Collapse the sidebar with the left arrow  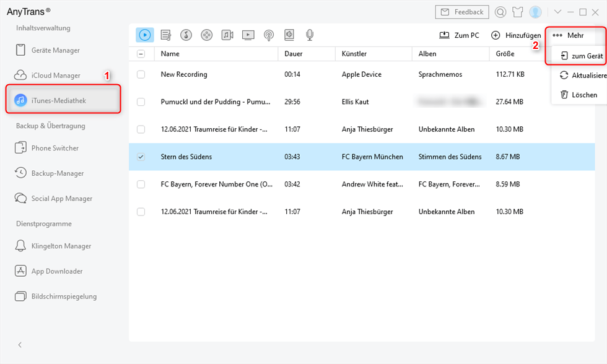pos(20,345)
